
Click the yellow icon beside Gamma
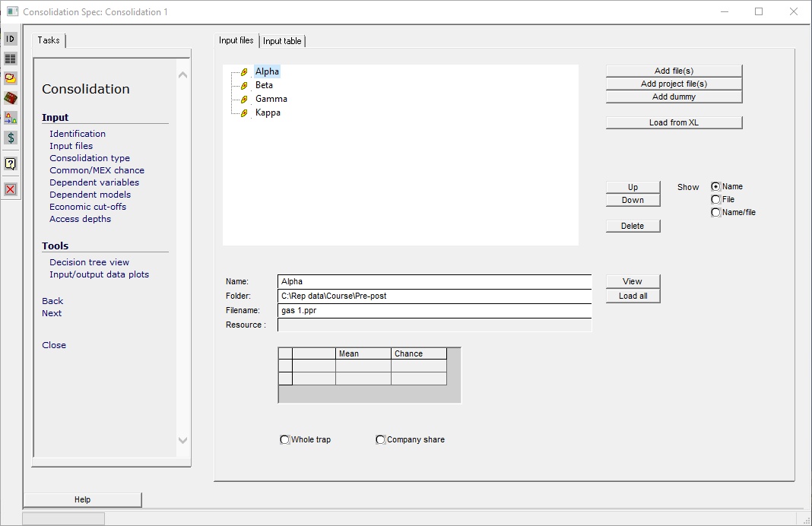tap(244, 98)
